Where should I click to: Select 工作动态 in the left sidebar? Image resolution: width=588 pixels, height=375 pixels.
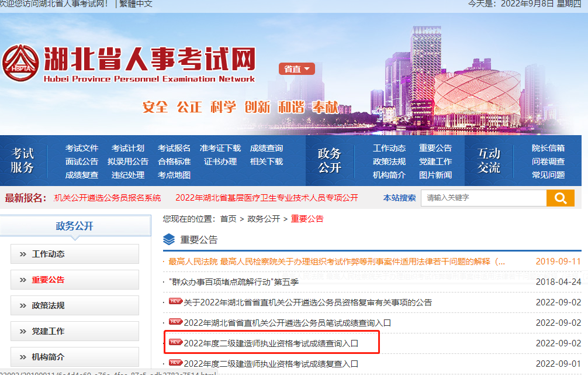75,254
